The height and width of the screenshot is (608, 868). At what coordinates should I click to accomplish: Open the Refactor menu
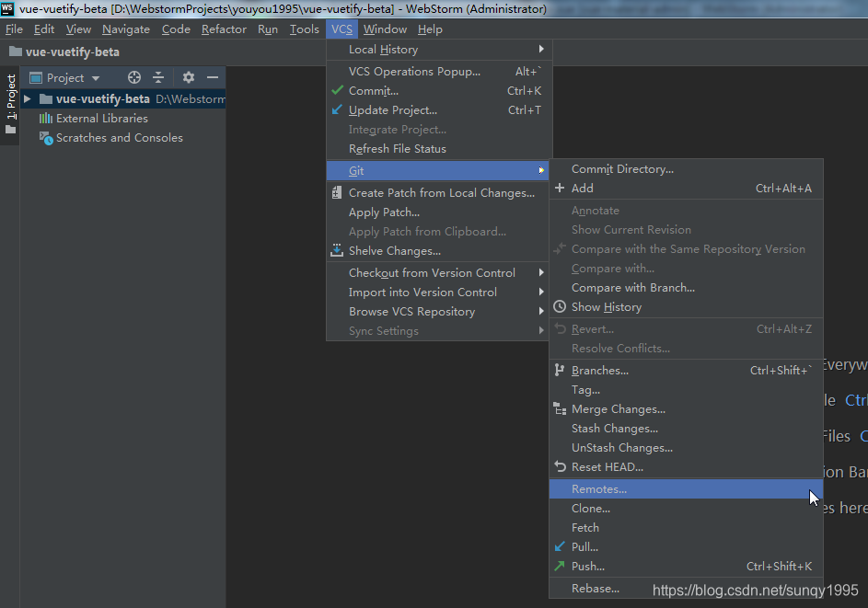(x=224, y=29)
